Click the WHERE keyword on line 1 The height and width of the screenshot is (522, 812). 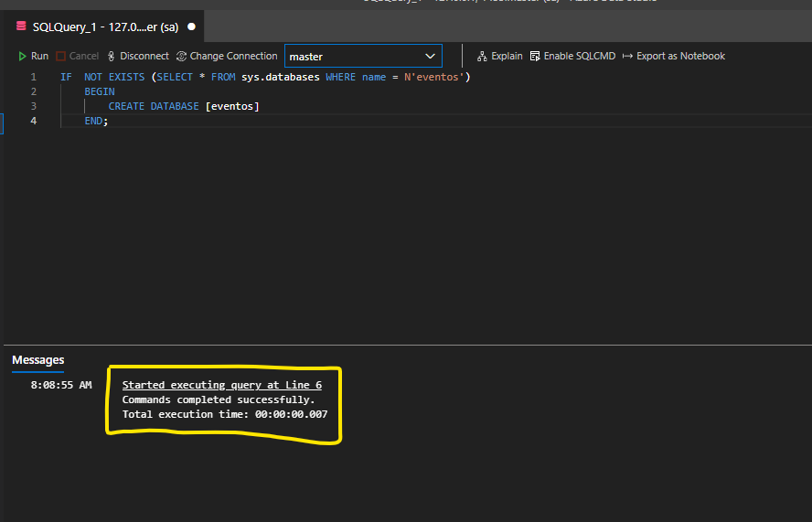click(341, 77)
